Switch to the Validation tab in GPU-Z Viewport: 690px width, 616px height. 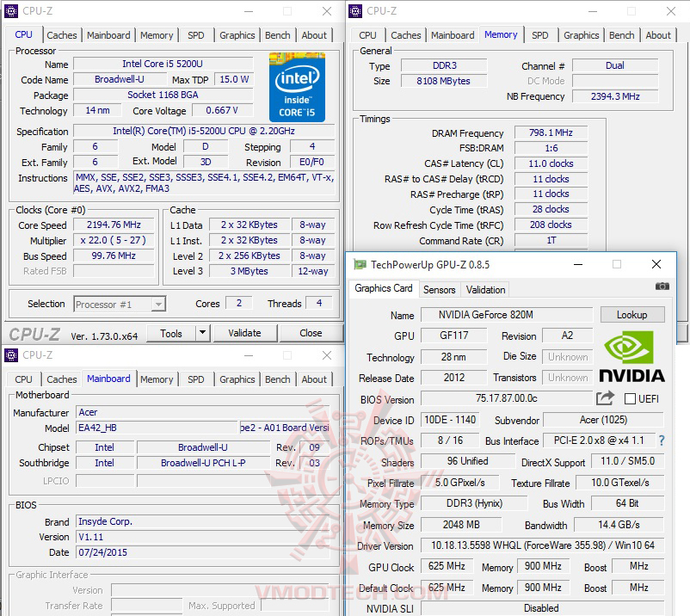pyautogui.click(x=485, y=290)
